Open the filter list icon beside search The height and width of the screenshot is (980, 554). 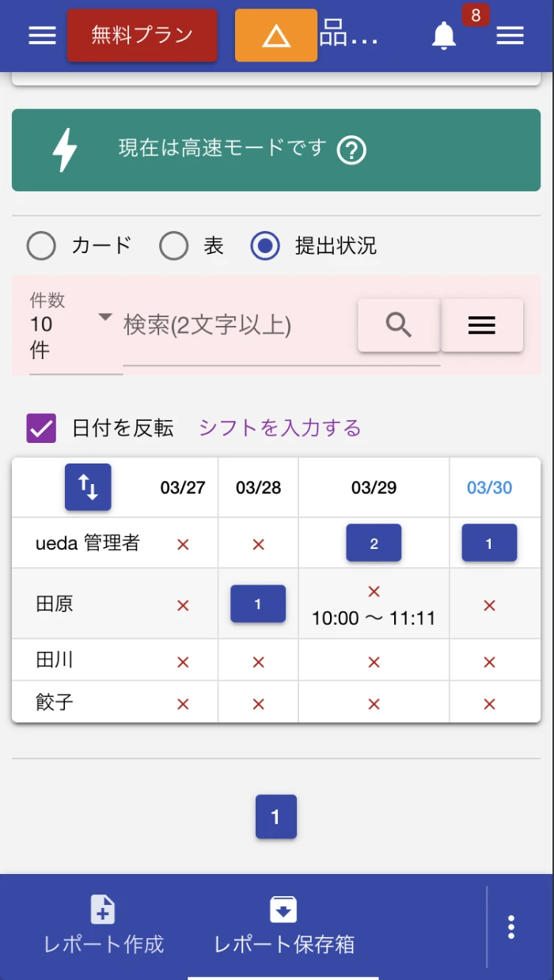(482, 324)
